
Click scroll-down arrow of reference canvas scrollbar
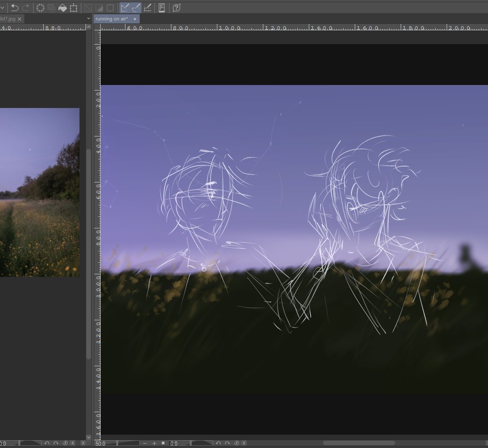coord(89,437)
